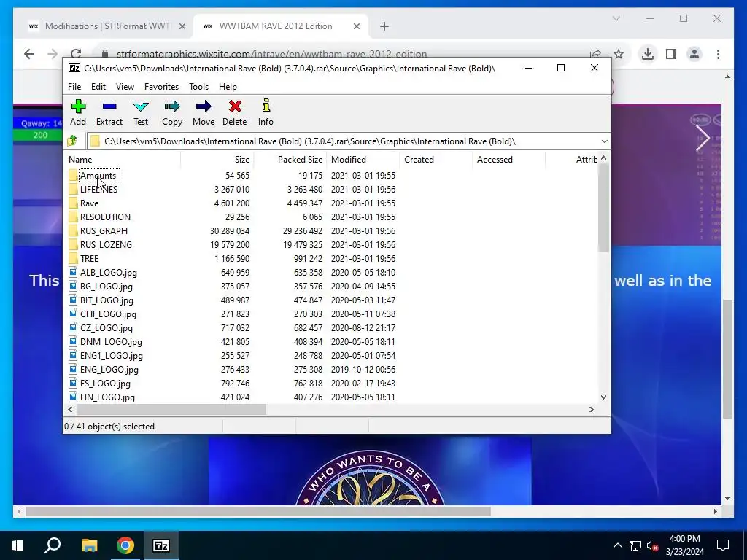Open the Windows Start menu
747x560 pixels.
18,545
